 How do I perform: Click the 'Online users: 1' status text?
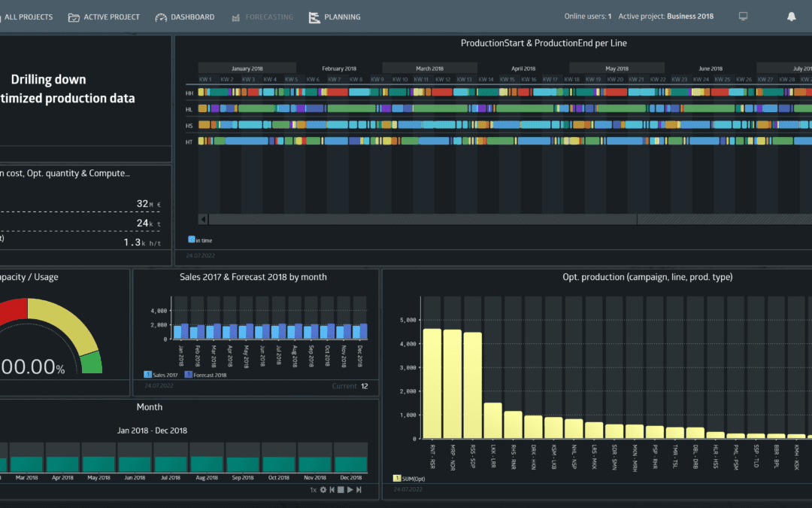pyautogui.click(x=588, y=17)
